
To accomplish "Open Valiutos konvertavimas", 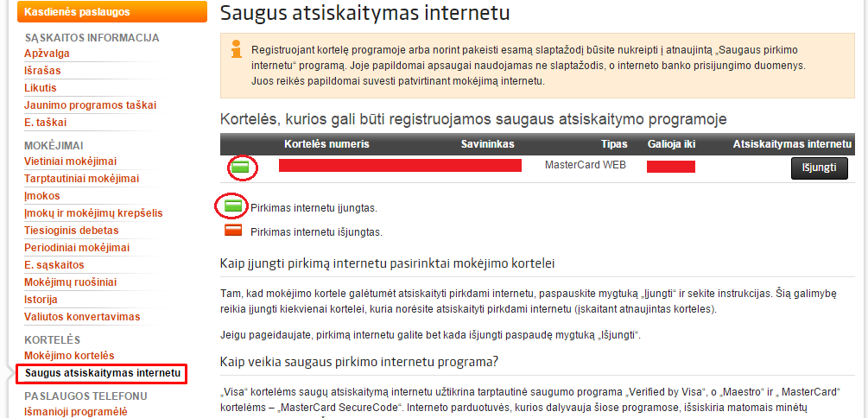I will coord(83,317).
